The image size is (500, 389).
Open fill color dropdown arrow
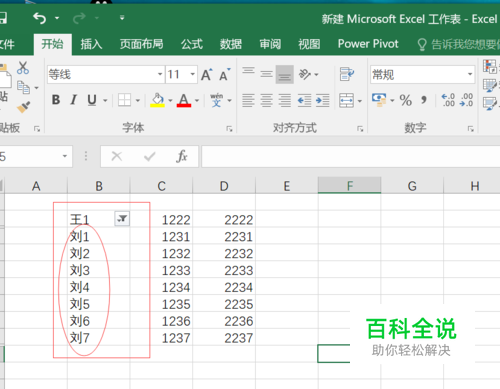click(x=170, y=100)
